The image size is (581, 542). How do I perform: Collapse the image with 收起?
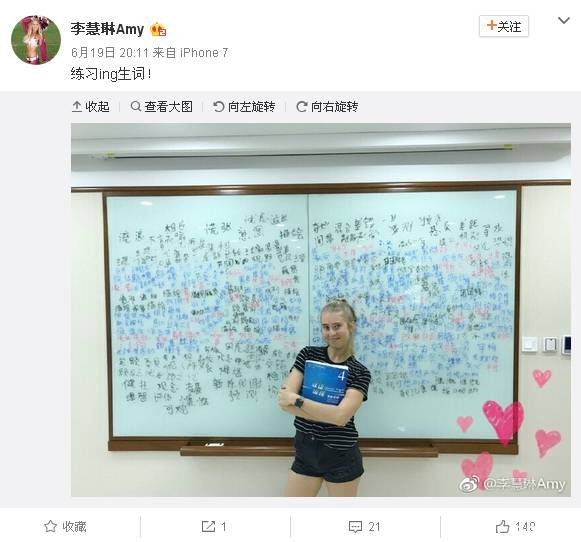[x=90, y=107]
